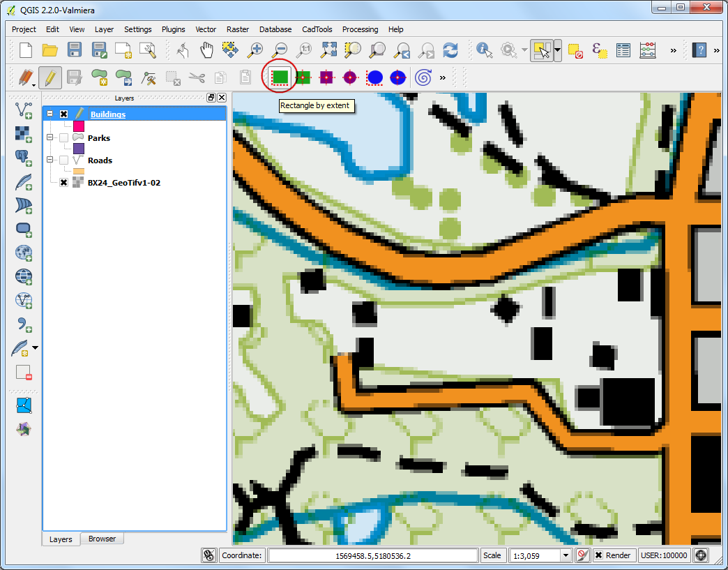The height and width of the screenshot is (570, 728).
Task: Collapse the Roads layer legend
Action: coord(50,160)
